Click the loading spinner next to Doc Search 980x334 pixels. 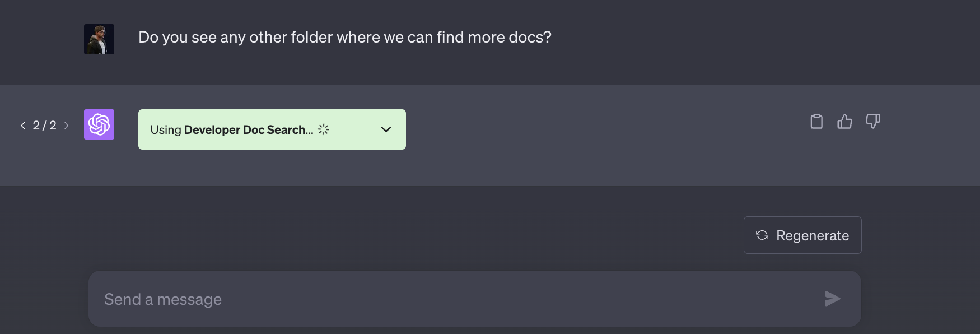point(324,129)
